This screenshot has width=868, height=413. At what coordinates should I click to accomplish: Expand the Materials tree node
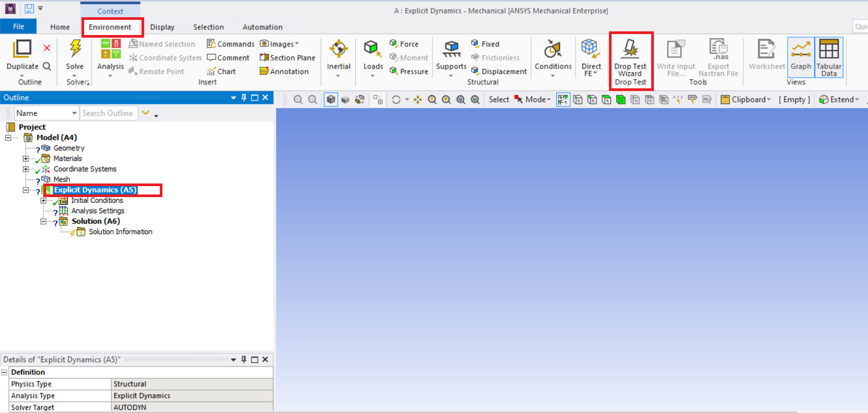(x=26, y=158)
